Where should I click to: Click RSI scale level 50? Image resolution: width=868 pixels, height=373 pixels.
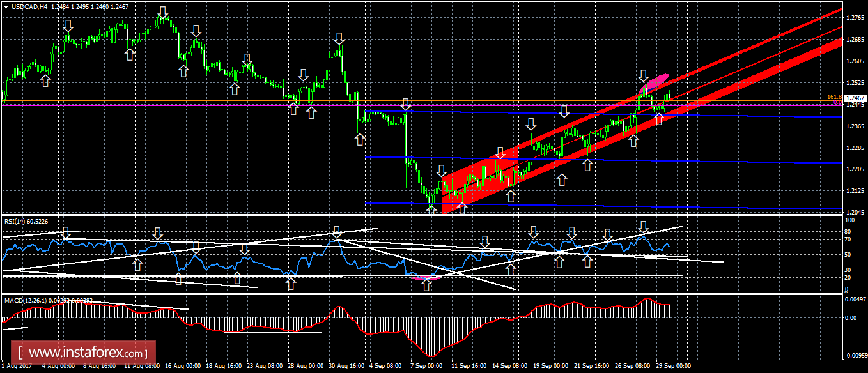(848, 255)
